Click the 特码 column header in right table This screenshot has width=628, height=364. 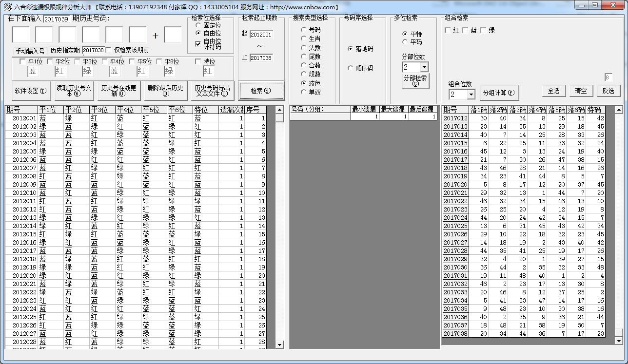(595, 110)
